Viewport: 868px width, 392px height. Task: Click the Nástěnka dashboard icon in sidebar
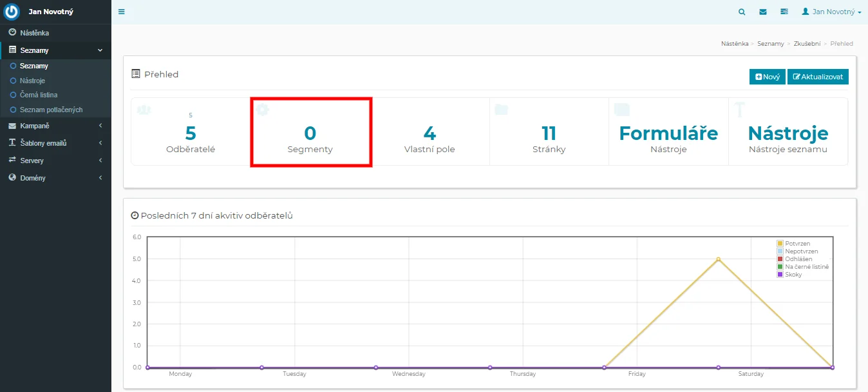point(12,32)
